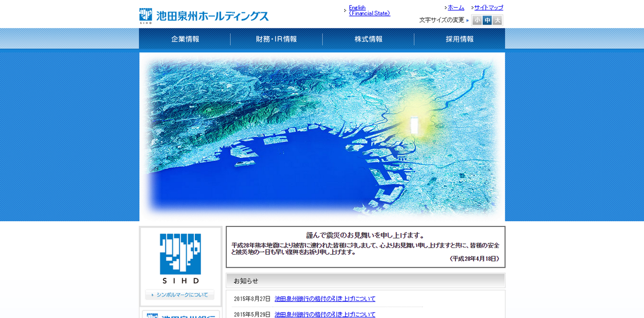Screen dimensions: 644x318
Task: Set font size to large (大)
Action: (497, 21)
